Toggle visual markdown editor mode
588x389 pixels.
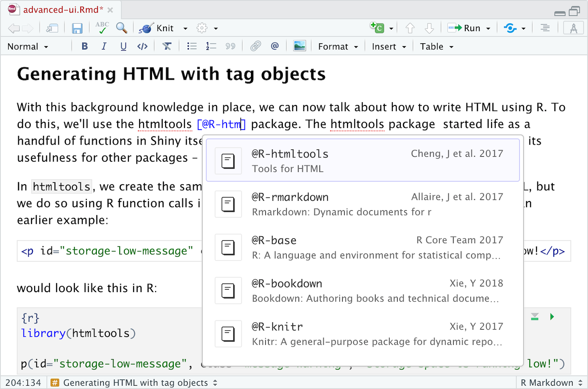click(x=573, y=28)
